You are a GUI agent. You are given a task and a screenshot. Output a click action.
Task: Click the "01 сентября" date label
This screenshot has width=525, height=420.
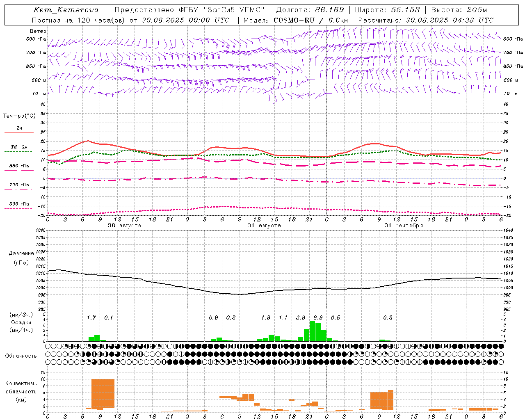[403, 226]
